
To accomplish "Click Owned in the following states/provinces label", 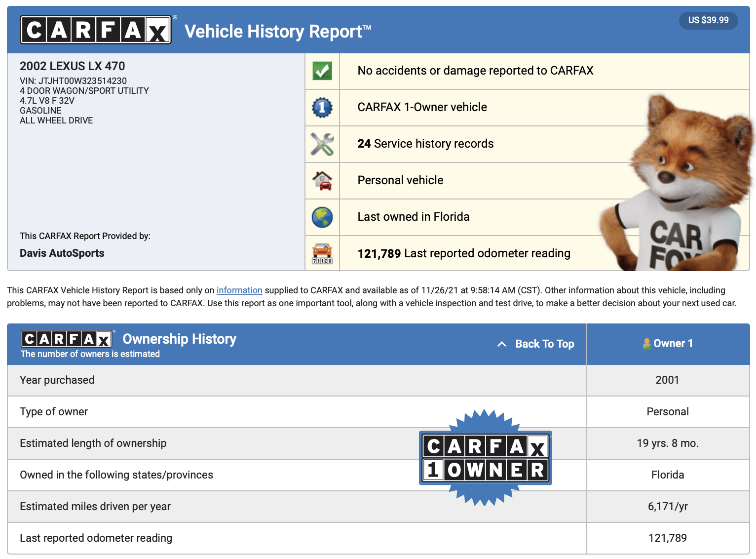I will click(116, 475).
